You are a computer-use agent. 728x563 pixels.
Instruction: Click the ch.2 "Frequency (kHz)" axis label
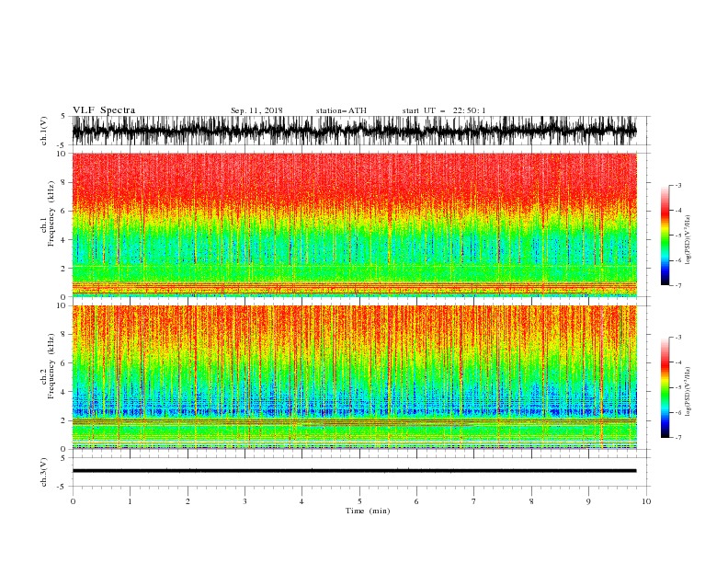click(x=51, y=366)
